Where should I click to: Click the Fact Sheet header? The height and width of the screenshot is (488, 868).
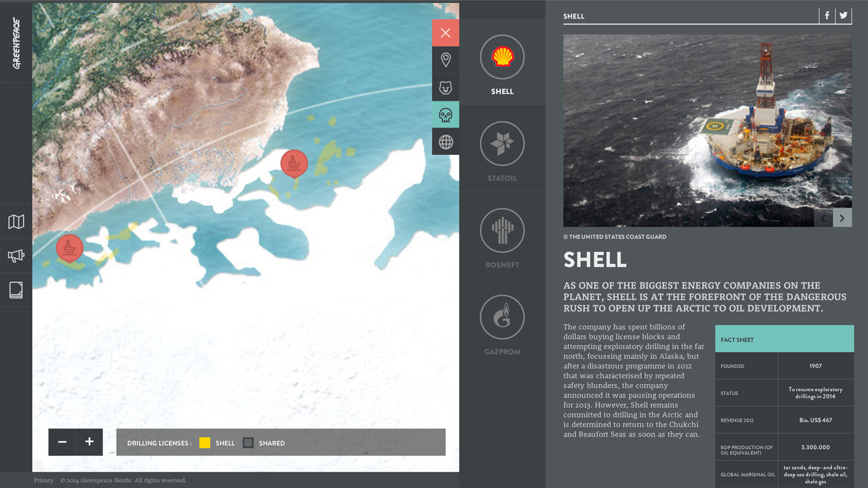pos(784,339)
